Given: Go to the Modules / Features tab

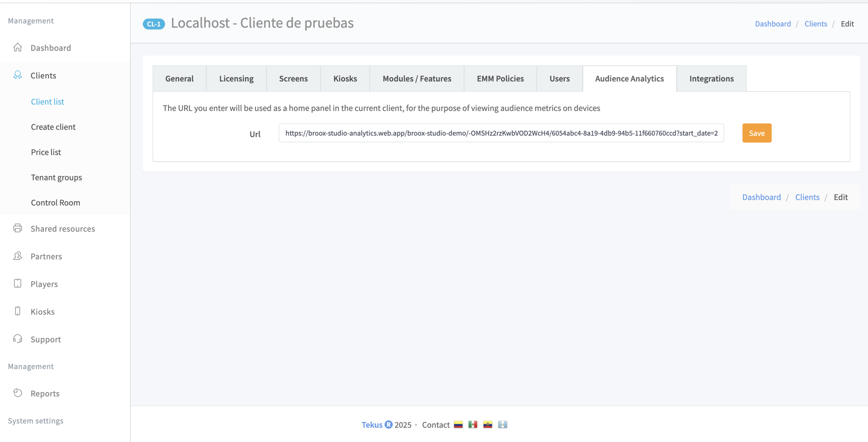Looking at the screenshot, I should 416,79.
